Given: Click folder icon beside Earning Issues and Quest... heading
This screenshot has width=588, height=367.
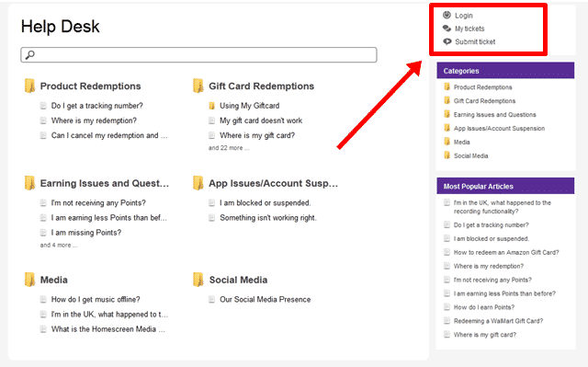Looking at the screenshot, I should [x=29, y=183].
